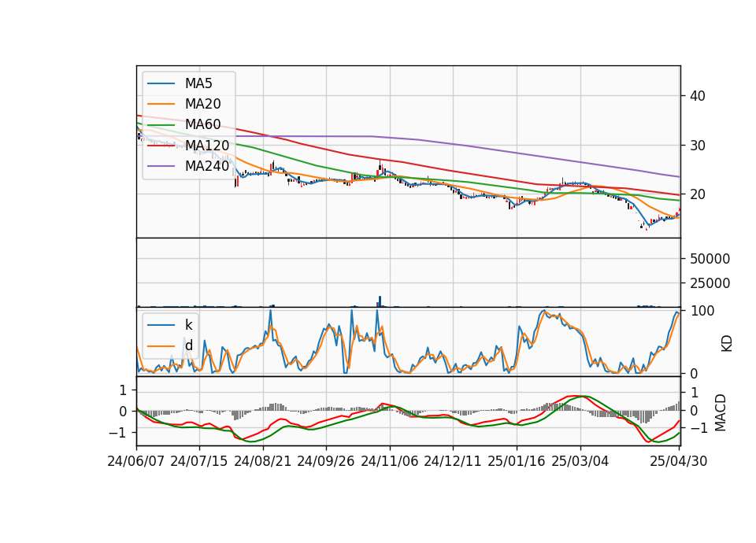Click the price axis value 30
The image size is (756, 543).
coord(698,146)
